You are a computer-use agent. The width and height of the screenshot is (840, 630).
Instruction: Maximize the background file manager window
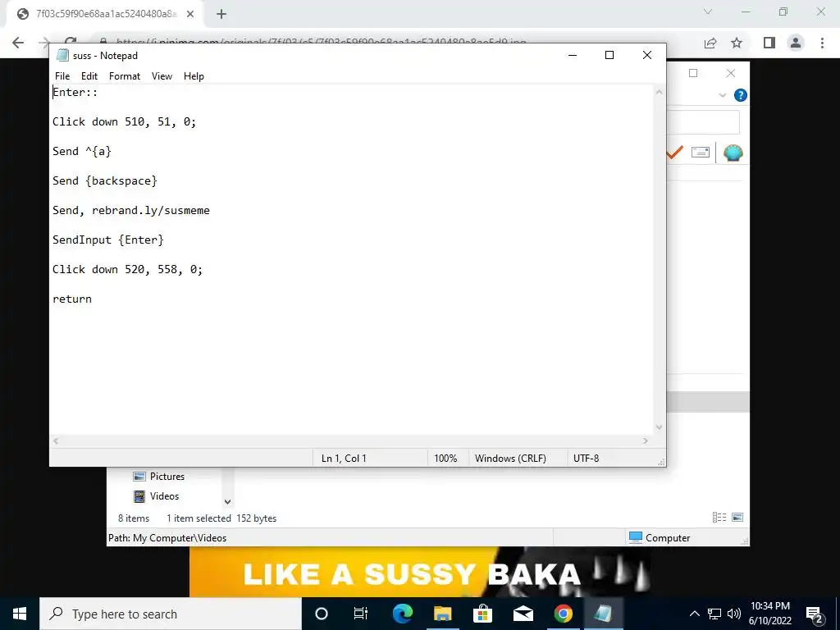point(693,73)
